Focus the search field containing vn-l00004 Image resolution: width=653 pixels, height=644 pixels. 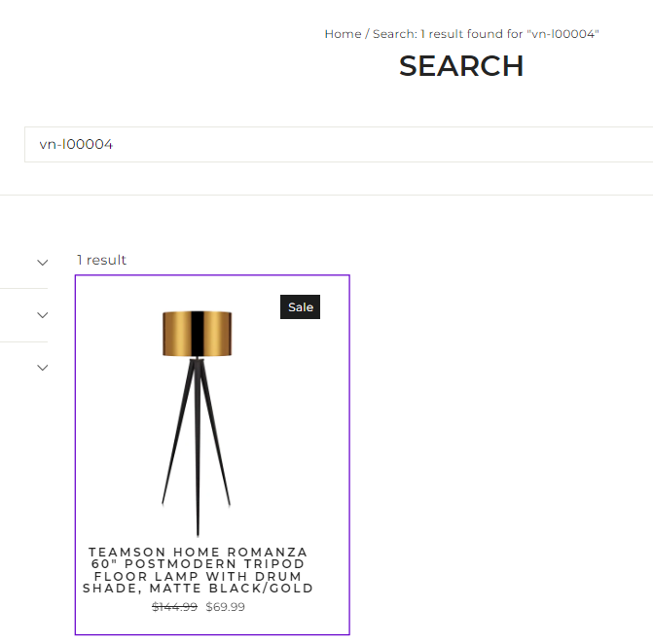(339, 144)
